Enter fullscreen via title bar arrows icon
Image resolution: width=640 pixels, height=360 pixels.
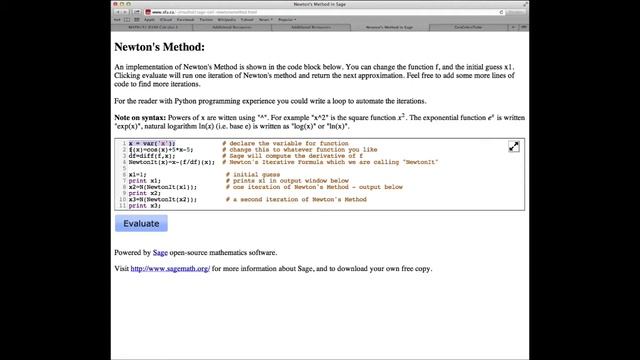tap(525, 4)
